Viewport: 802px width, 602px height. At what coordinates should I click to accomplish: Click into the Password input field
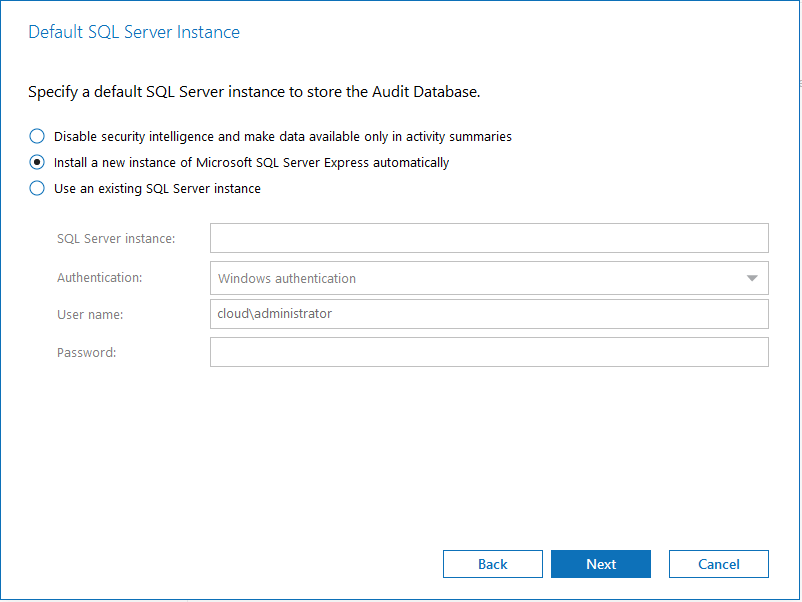[489, 352]
